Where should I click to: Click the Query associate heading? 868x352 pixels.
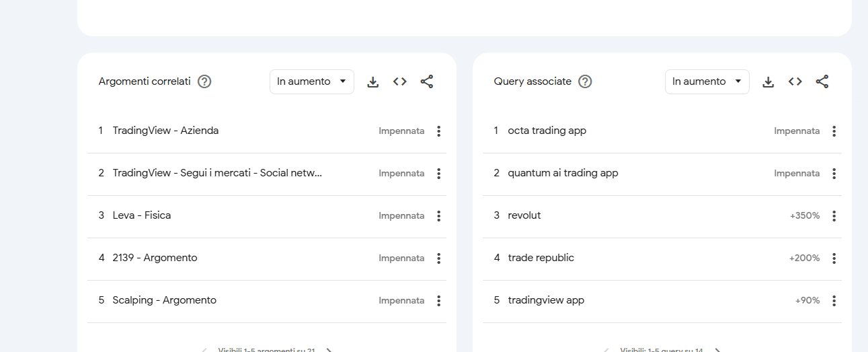point(532,81)
